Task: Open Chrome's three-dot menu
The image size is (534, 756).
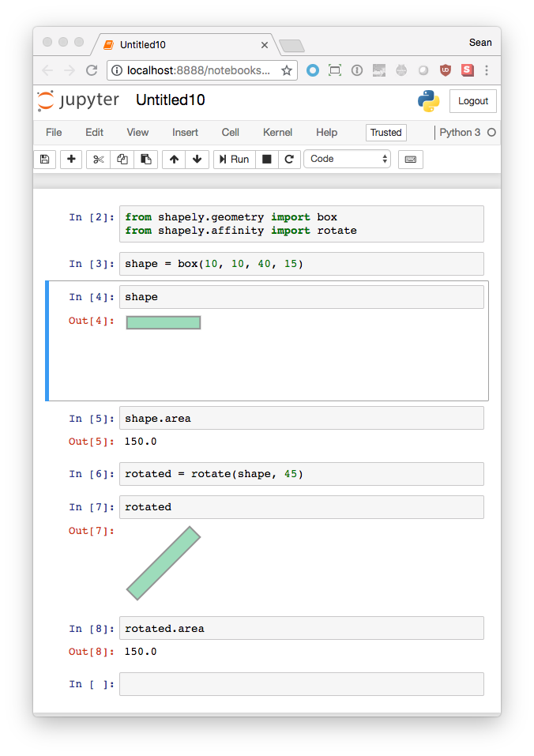Action: (x=487, y=70)
